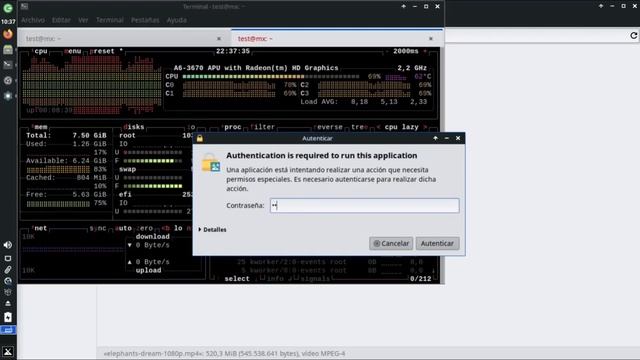Click the Autenticar button
Screen dimensions: 640x360
[x=437, y=243]
